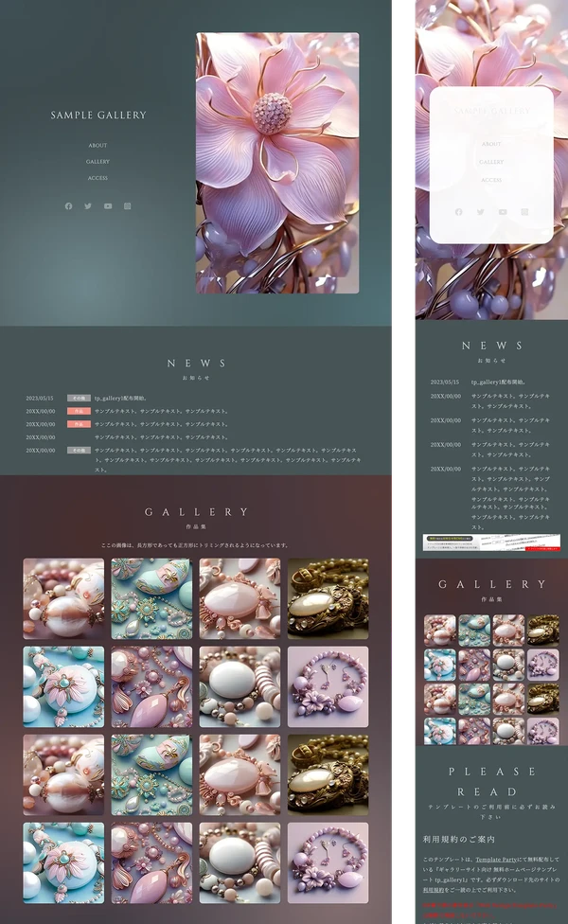Tap the Twitter icon in the mobile menu overlay
This screenshot has height=924, width=568.
click(x=480, y=211)
